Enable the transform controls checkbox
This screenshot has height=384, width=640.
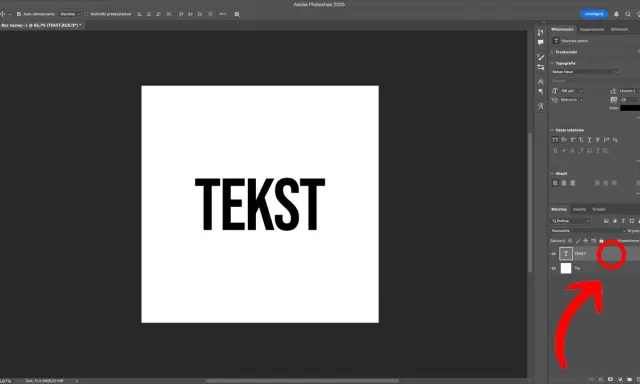pyautogui.click(x=86, y=14)
